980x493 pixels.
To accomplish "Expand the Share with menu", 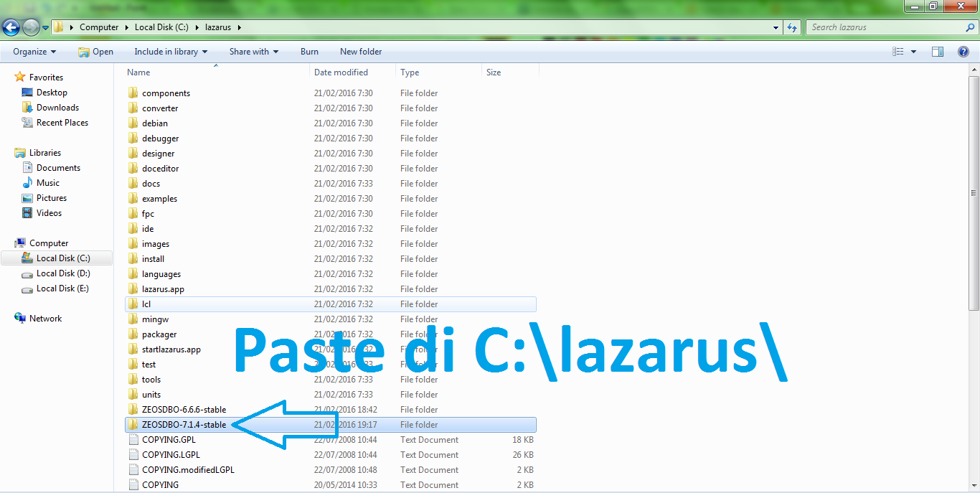I will 254,52.
